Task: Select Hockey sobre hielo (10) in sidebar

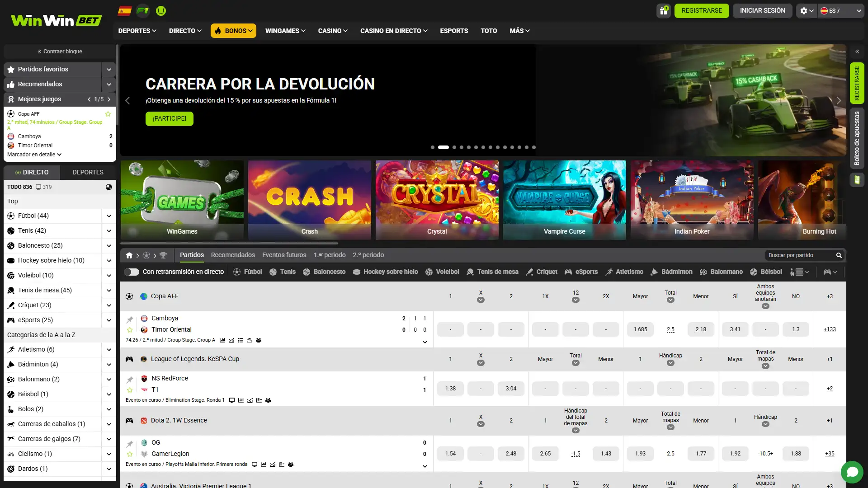Action: point(51,260)
